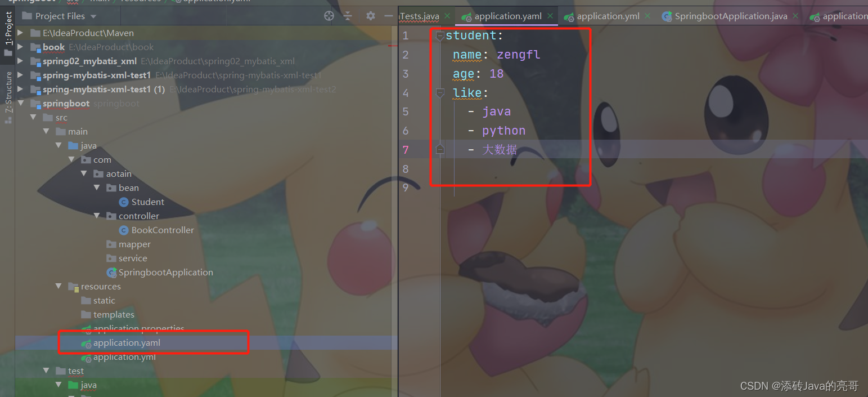The width and height of the screenshot is (868, 397).
Task: Click the SpringbootApplication.java tab icon
Action: [x=667, y=16]
